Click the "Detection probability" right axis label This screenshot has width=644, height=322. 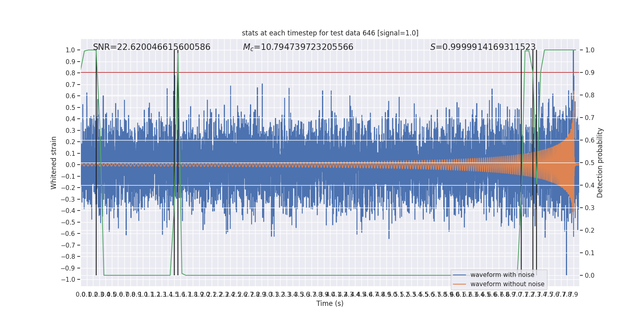[x=600, y=163]
